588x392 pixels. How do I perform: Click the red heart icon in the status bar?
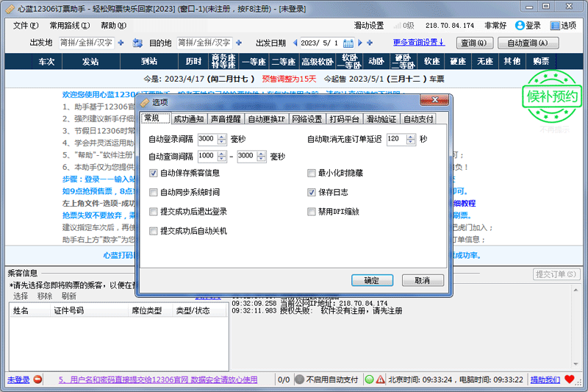[x=569, y=379]
